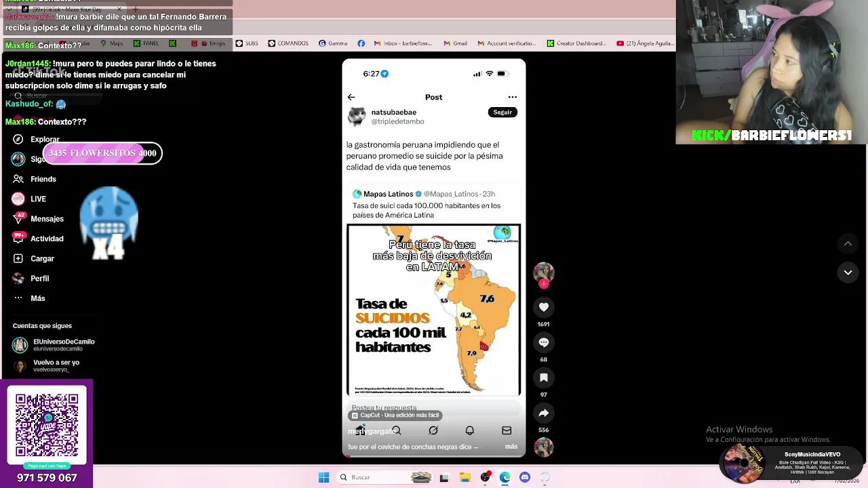
Task: Click the Seguir button for natsubaebae
Action: [502, 113]
